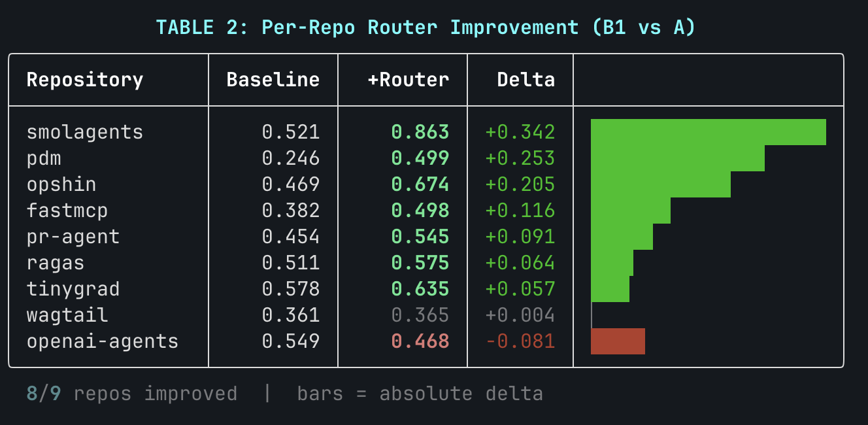Viewport: 868px width, 425px height.
Task: Click delta +0.253 in pdm row
Action: (x=520, y=158)
